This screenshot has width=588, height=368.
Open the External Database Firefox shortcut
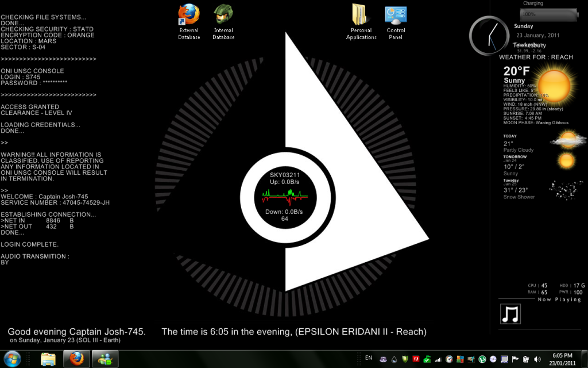point(188,22)
